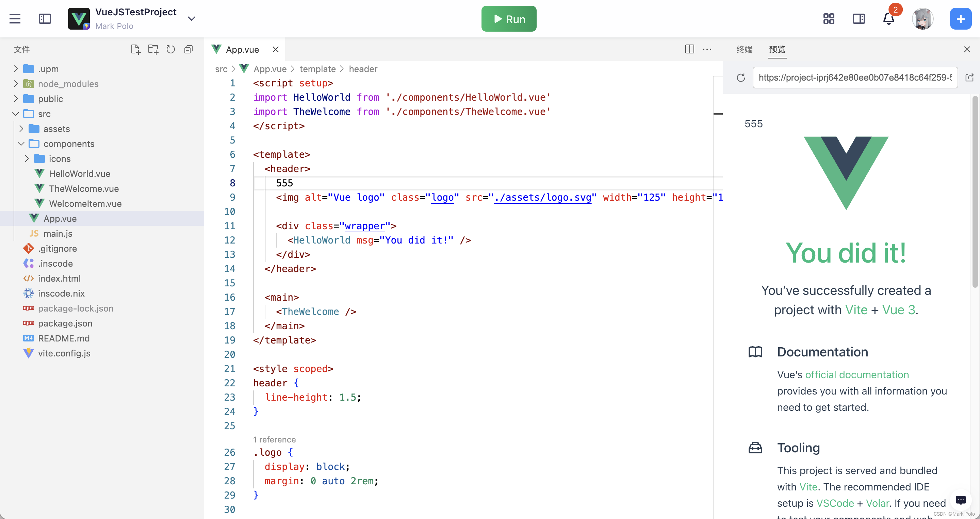Click the Vite link in preview heading
Screen dimensions: 980x519
tap(856, 309)
